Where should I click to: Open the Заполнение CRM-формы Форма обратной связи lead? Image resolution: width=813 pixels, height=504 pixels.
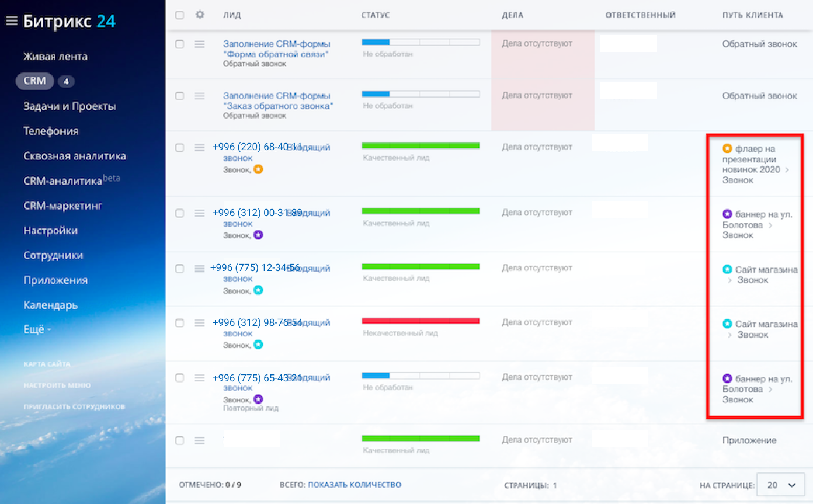pos(276,49)
